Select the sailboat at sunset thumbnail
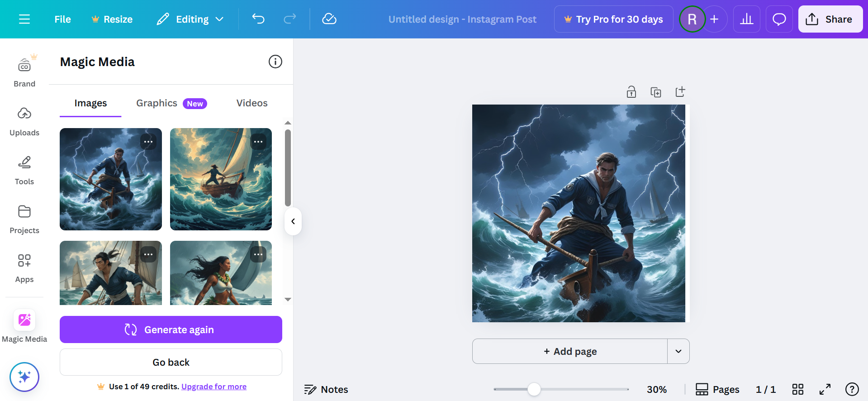The height and width of the screenshot is (401, 868). [x=221, y=179]
